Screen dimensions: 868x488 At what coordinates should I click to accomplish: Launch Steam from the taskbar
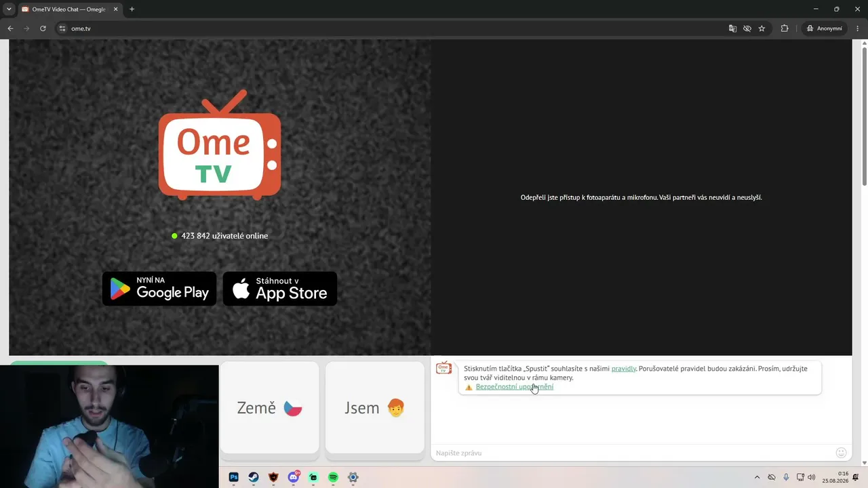click(x=254, y=477)
